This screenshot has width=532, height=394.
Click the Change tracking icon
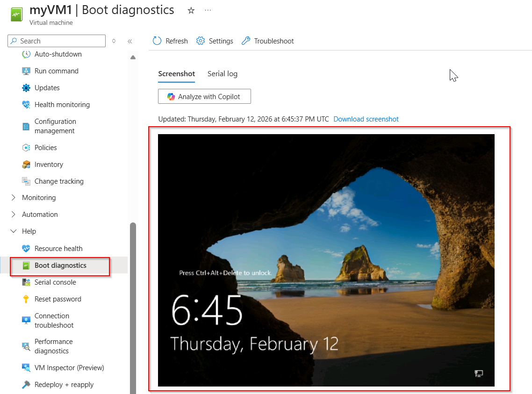point(26,181)
